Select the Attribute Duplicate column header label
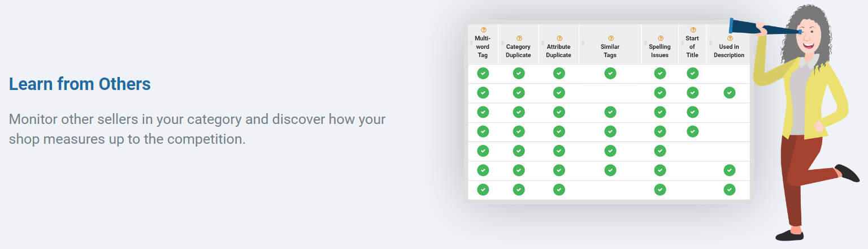868x249 pixels. click(559, 51)
